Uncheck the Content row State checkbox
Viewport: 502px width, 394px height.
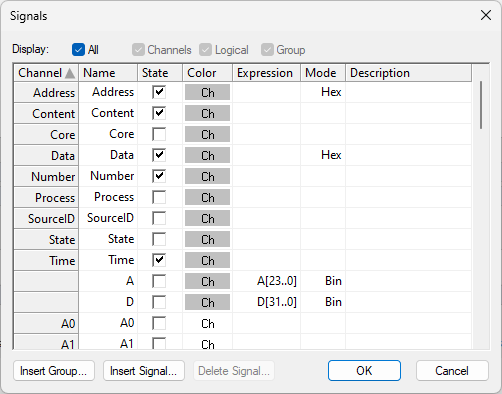tap(159, 113)
